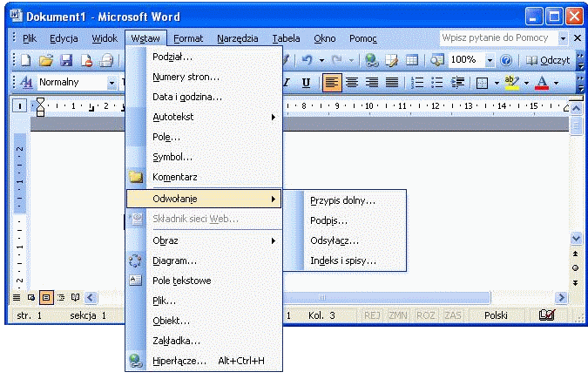This screenshot has width=588, height=379.
Task: Open the Help question box dropdown arrow
Action: [x=563, y=38]
